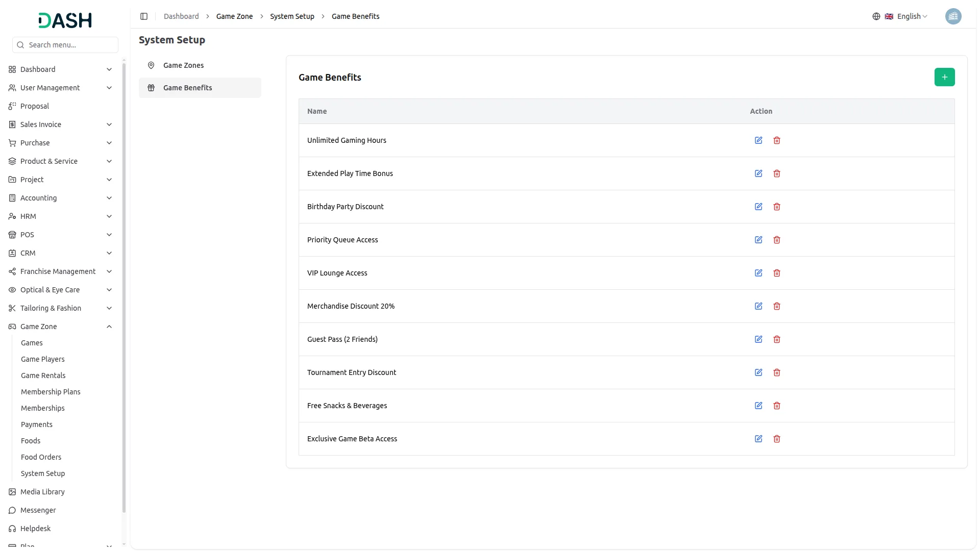Edit the VIP Lounge Access entry
This screenshot has height=551, width=980.
pos(758,273)
